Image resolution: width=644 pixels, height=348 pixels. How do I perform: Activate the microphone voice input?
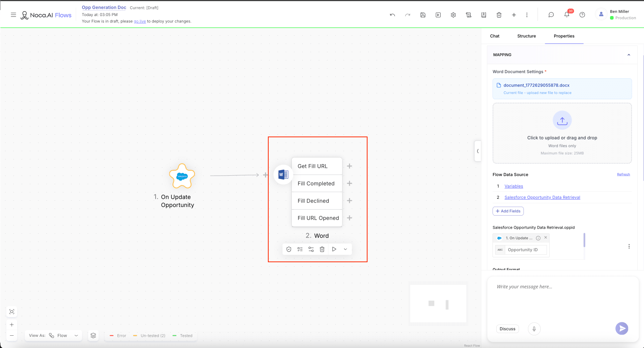click(x=534, y=329)
